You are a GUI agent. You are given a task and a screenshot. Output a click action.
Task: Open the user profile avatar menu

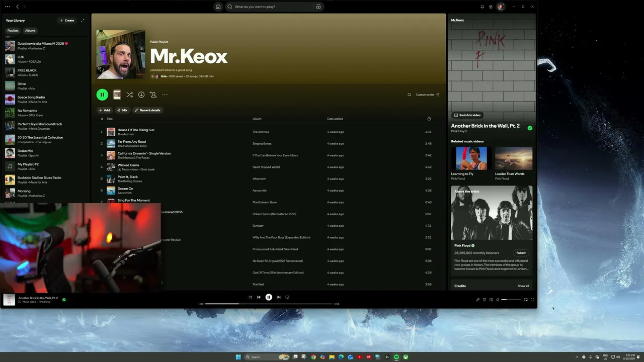(x=501, y=7)
